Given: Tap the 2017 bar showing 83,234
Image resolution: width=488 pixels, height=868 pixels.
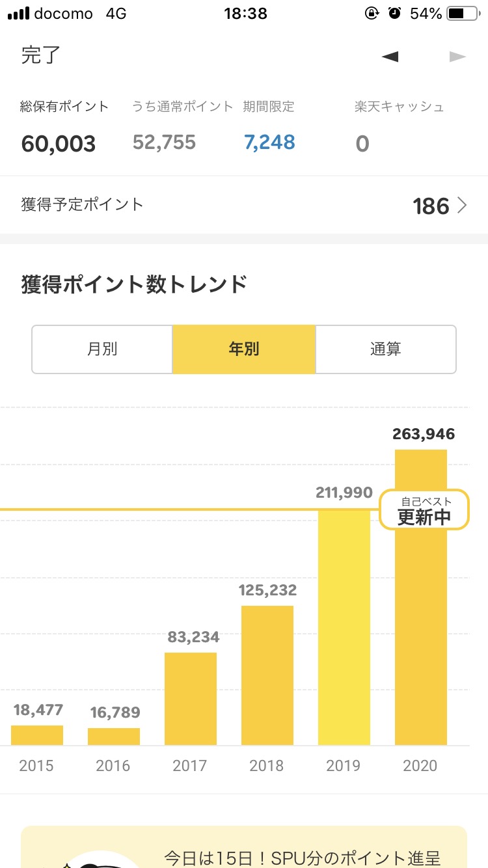Looking at the screenshot, I should (x=191, y=699).
